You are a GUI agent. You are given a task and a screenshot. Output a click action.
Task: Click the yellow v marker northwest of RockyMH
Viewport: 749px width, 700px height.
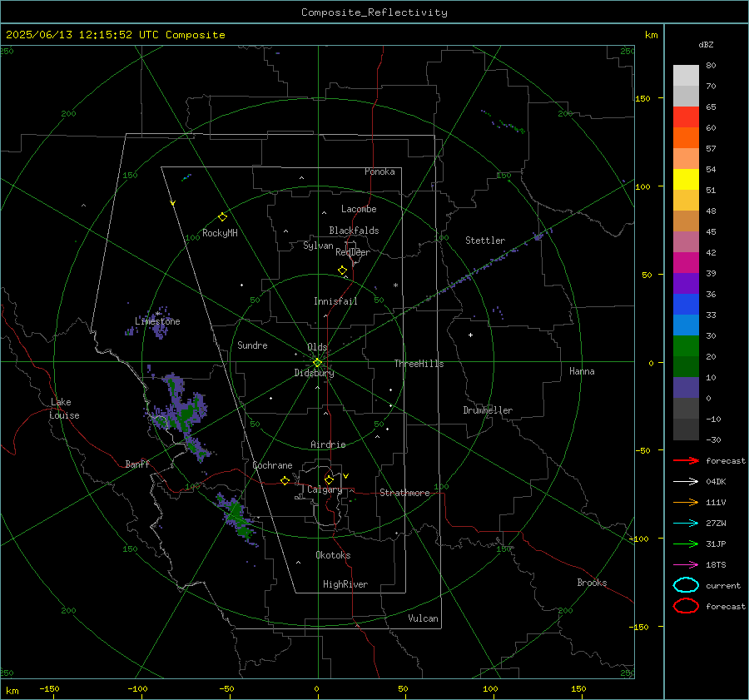(x=173, y=203)
